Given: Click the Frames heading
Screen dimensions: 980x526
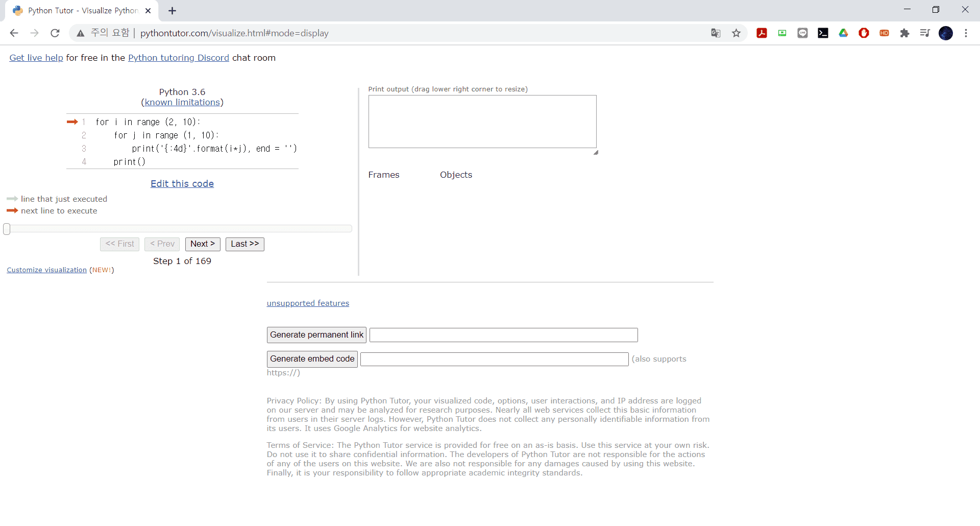Looking at the screenshot, I should pyautogui.click(x=384, y=175).
